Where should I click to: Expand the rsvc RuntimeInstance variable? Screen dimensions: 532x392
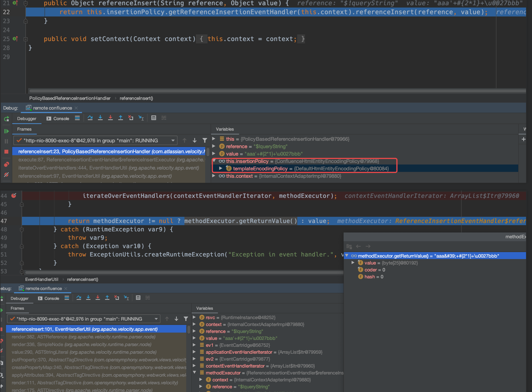pos(194,317)
